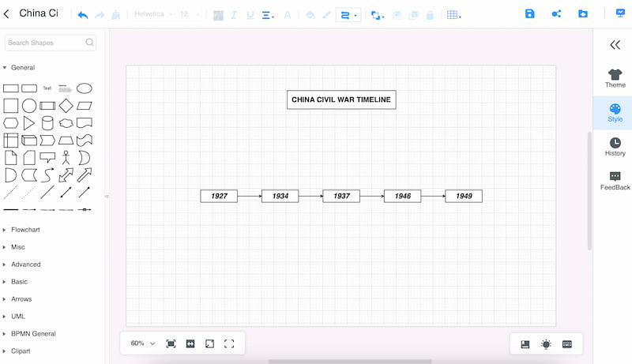Click the export folder icon
The height and width of the screenshot is (364, 632).
(583, 14)
